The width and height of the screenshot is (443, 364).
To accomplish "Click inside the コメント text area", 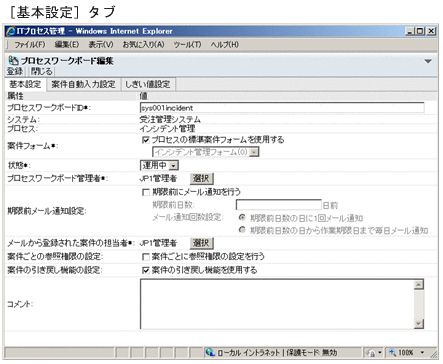I will pyautogui.click(x=277, y=304).
